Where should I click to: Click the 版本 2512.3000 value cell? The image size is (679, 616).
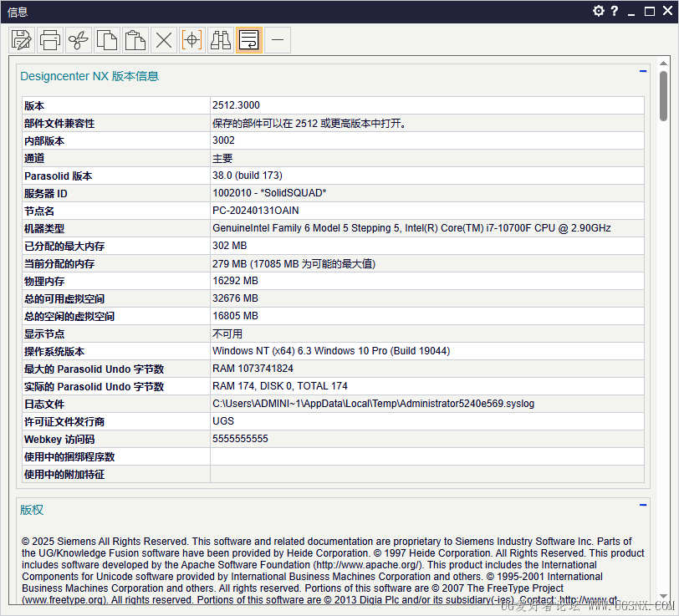click(427, 105)
